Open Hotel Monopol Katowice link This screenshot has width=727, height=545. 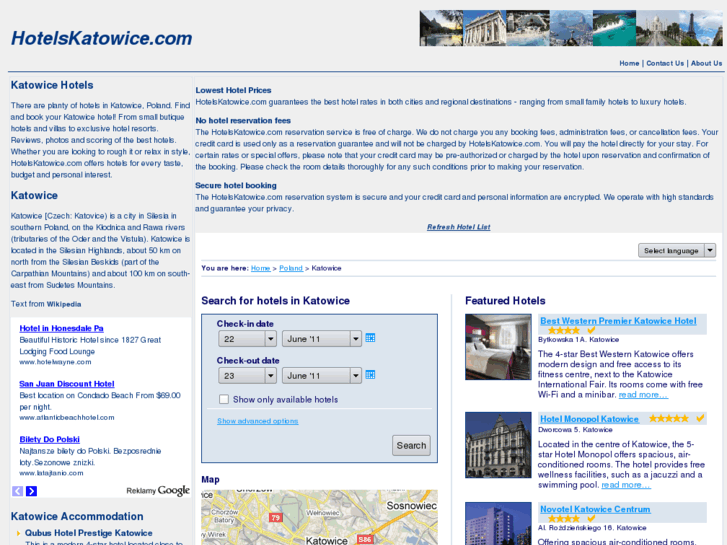(x=589, y=419)
